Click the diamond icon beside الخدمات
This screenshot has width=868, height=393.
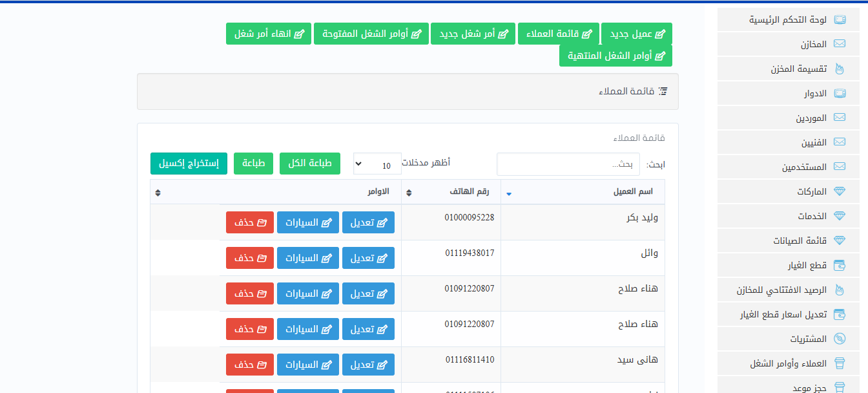840,216
